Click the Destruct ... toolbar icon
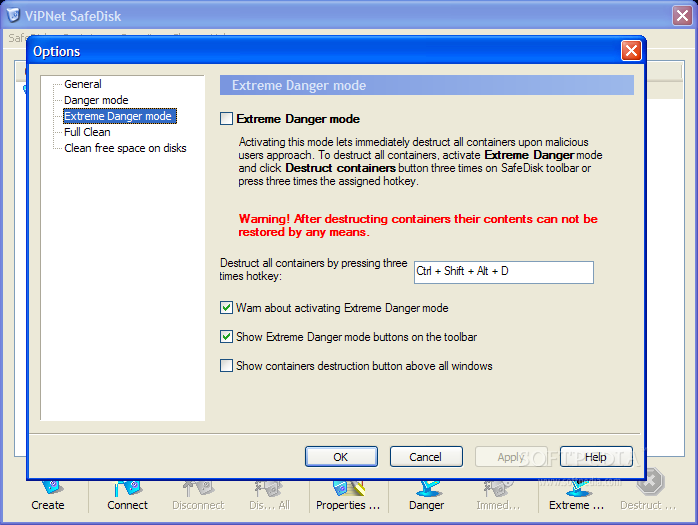 [648, 490]
